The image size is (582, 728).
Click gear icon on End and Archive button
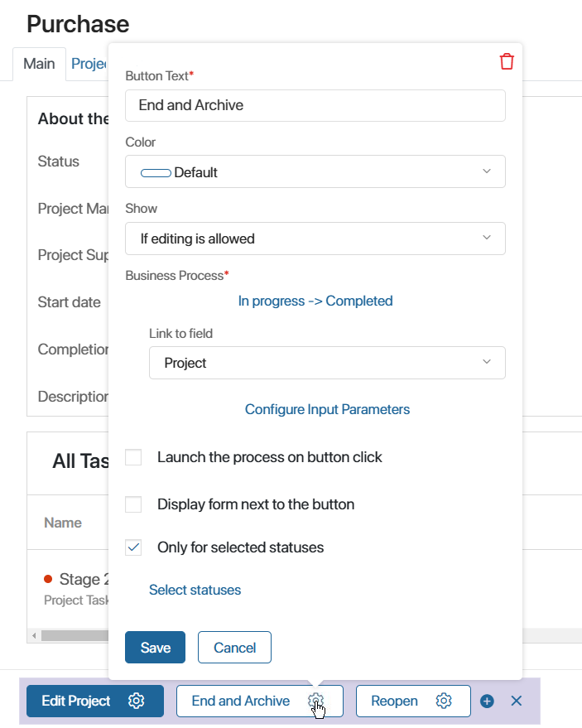pos(315,700)
